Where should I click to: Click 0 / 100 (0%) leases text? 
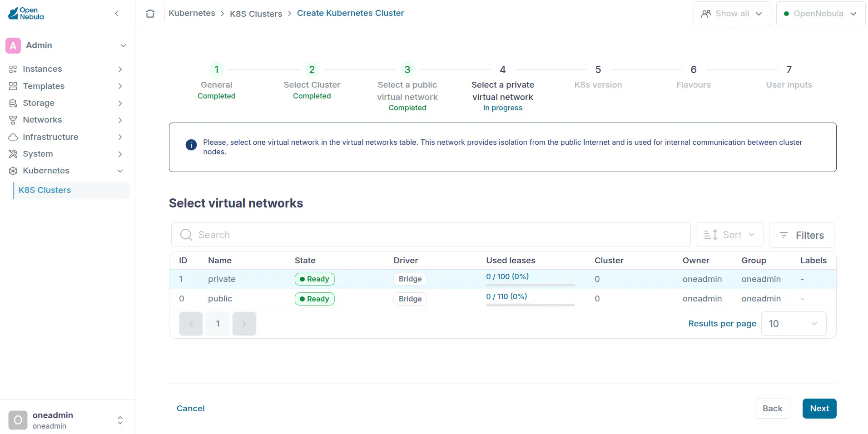(507, 276)
